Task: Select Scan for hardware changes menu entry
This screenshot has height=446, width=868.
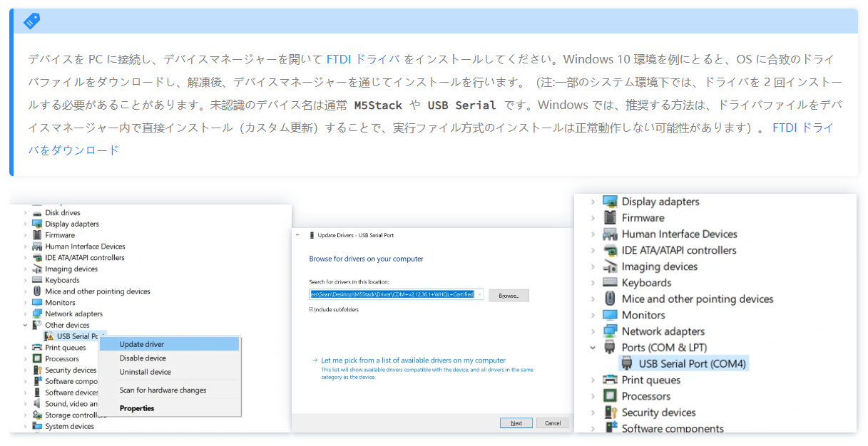Action: pyautogui.click(x=169, y=390)
